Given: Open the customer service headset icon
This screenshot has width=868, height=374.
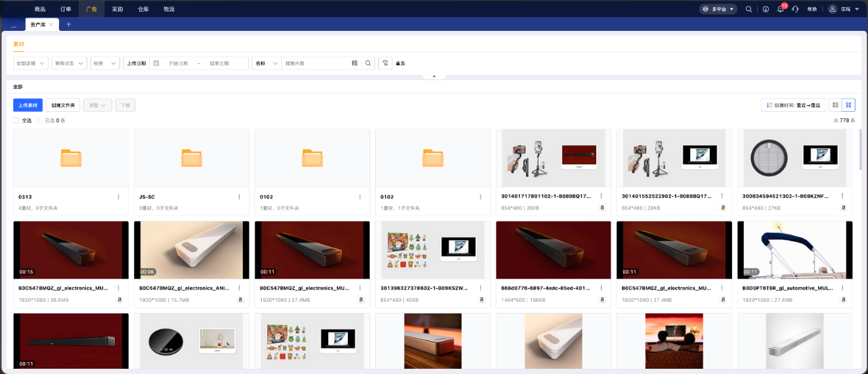Looking at the screenshot, I should click(x=795, y=9).
